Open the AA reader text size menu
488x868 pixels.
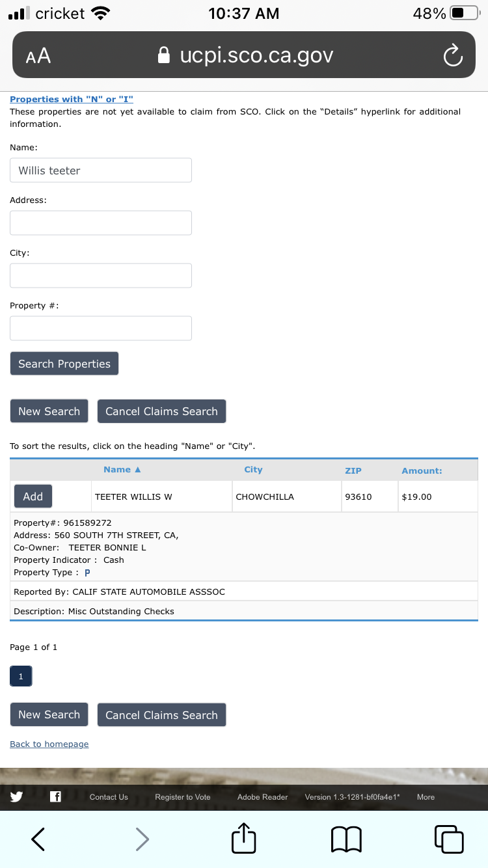38,56
